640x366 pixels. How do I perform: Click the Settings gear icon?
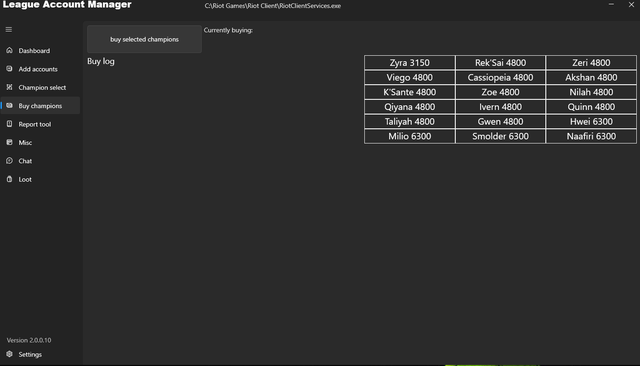pyautogui.click(x=9, y=354)
